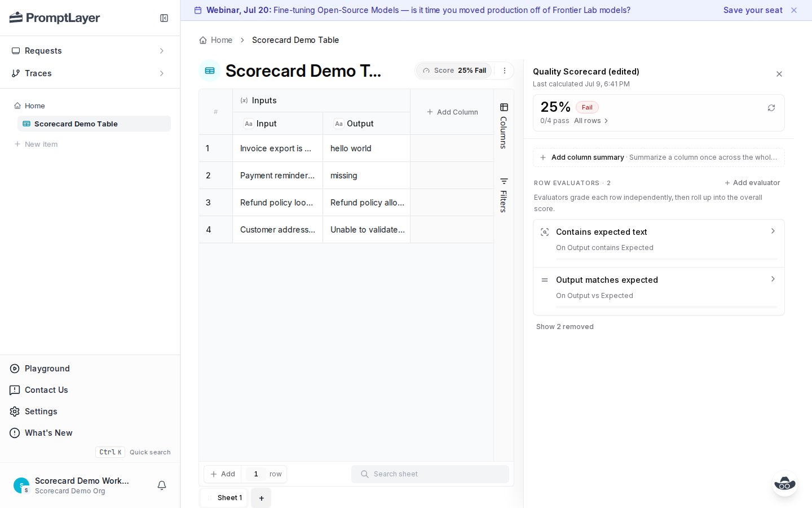Open the Filters side tab

pos(504,195)
